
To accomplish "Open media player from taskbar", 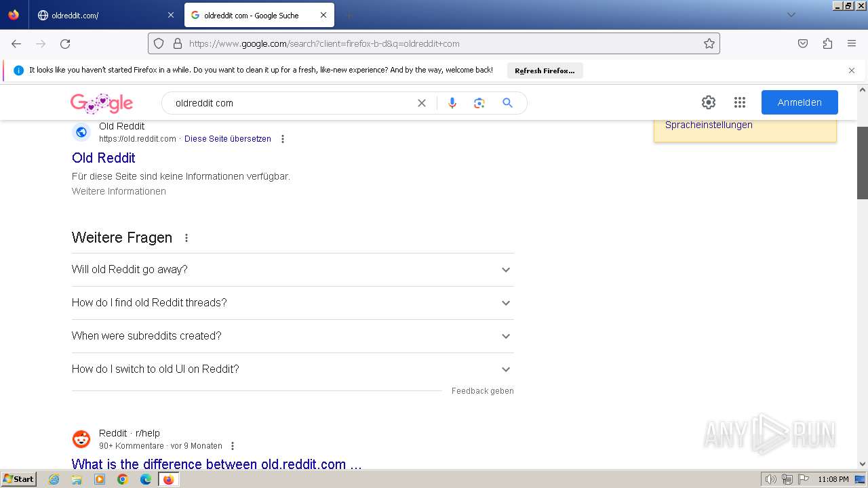I will click(x=100, y=479).
